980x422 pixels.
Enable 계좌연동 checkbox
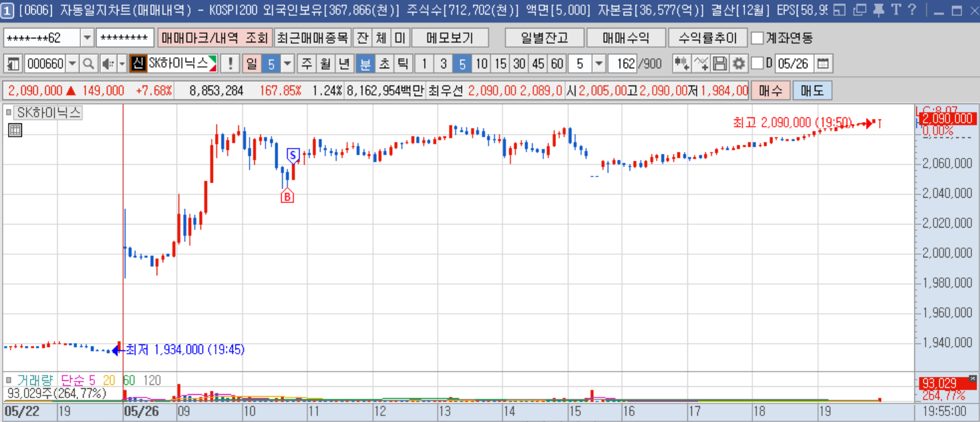(757, 38)
